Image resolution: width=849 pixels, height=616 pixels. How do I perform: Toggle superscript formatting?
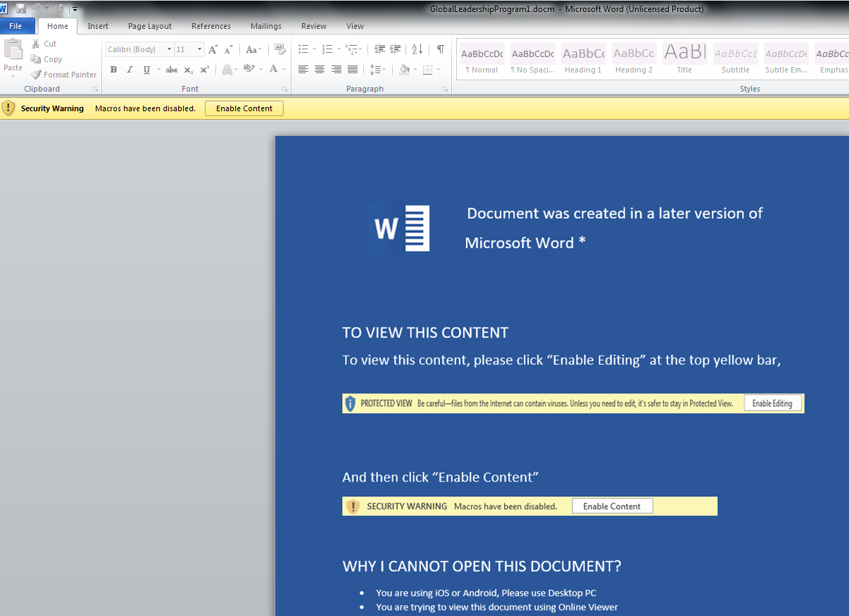205,70
